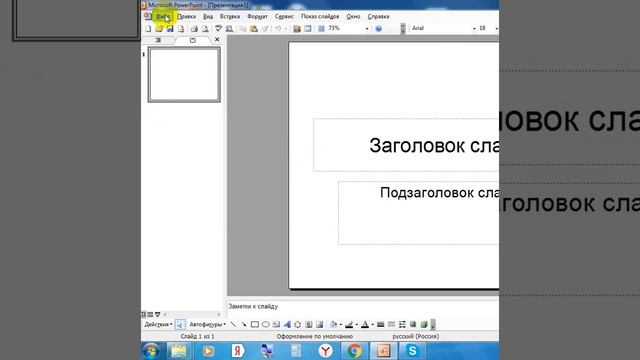The height and width of the screenshot is (360, 640).
Task: Open the font size 18 dropdown
Action: point(496,29)
